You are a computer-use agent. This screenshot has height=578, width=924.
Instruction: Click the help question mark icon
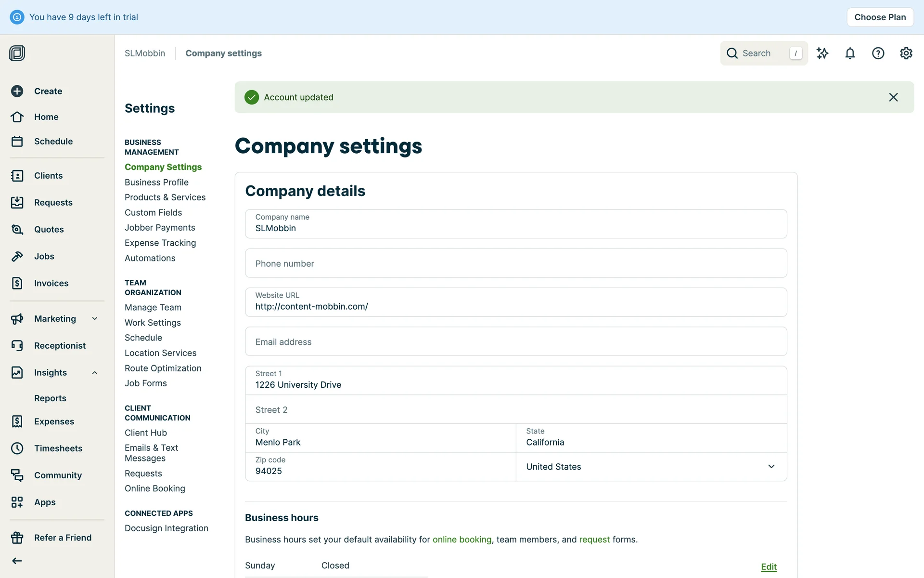(x=878, y=53)
